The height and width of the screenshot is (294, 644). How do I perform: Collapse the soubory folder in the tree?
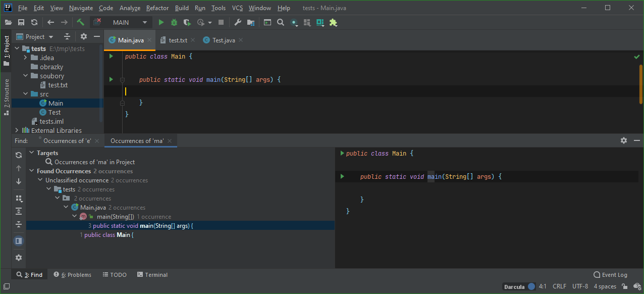(25, 75)
